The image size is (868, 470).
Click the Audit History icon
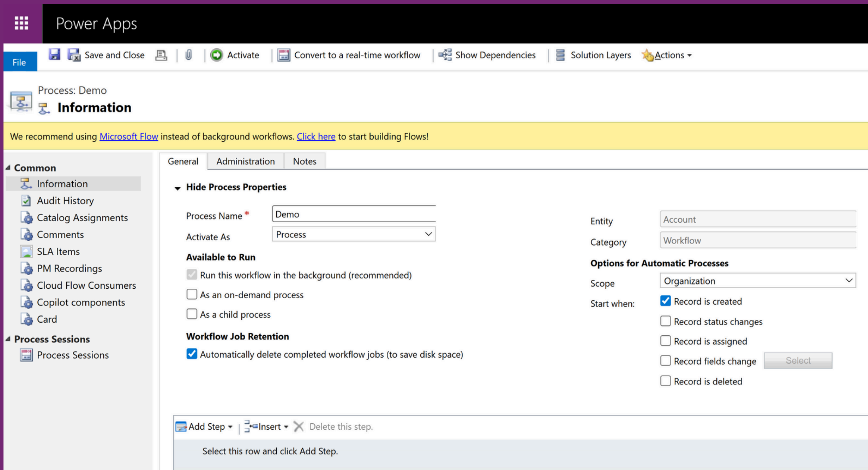point(26,200)
